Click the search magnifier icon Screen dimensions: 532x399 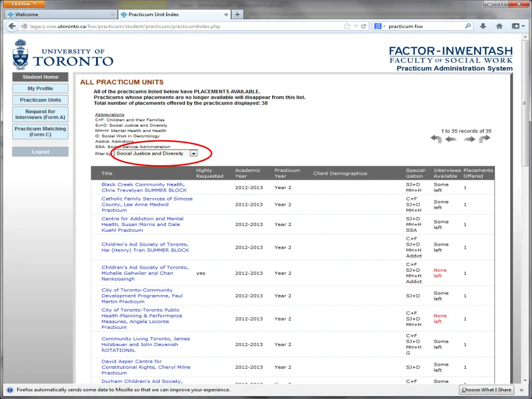468,26
